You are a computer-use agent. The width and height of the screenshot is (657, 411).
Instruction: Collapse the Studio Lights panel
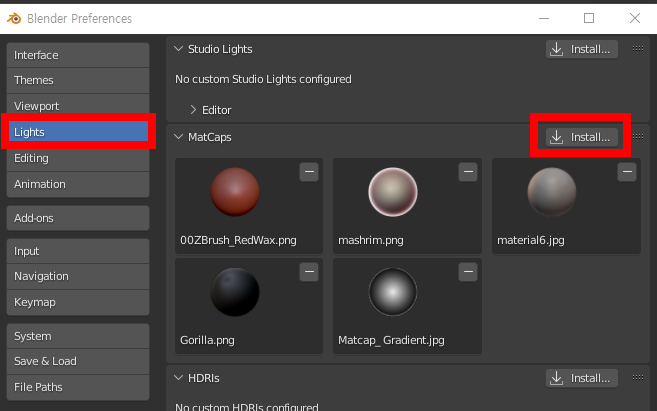[178, 49]
